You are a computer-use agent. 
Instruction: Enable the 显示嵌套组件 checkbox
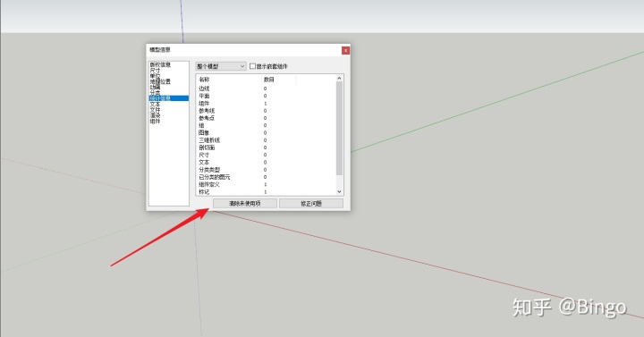click(x=252, y=66)
